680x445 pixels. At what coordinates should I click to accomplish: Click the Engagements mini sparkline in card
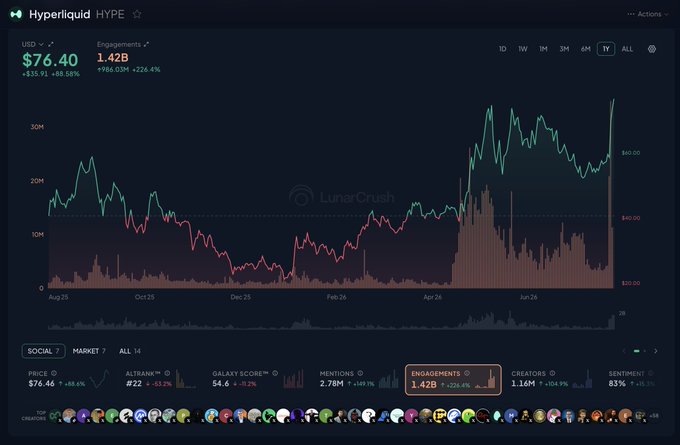(485, 379)
